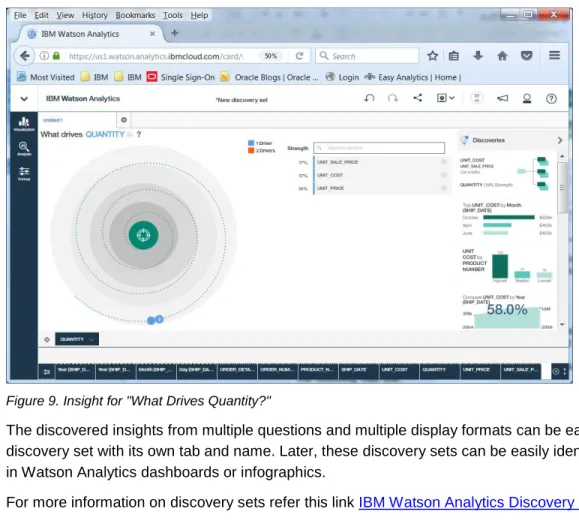Click the column filter icon in data tray

point(47,372)
